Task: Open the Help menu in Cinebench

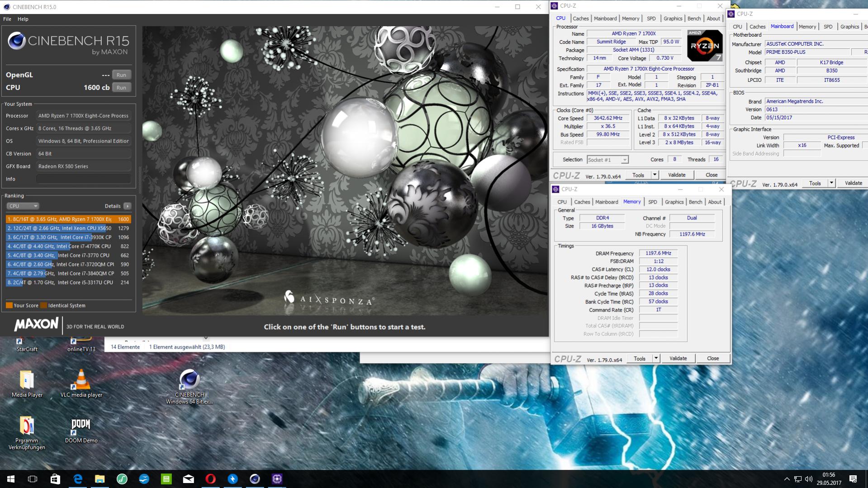Action: point(23,19)
